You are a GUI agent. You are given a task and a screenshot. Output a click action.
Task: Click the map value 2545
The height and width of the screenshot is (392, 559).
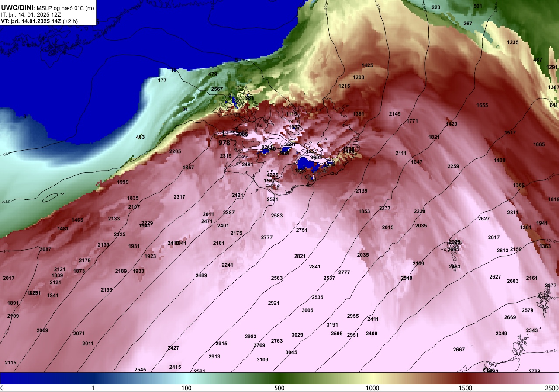pos(140,370)
